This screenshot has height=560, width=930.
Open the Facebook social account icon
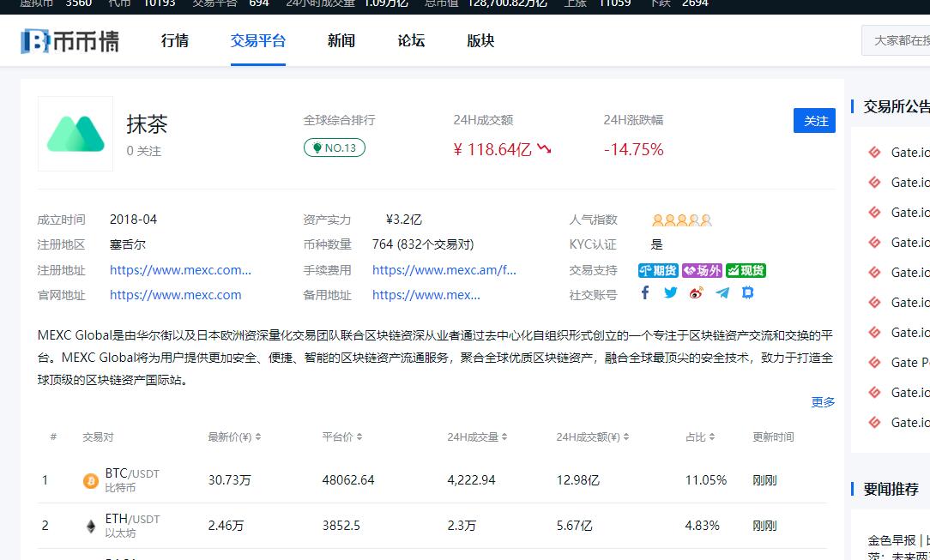click(x=645, y=292)
